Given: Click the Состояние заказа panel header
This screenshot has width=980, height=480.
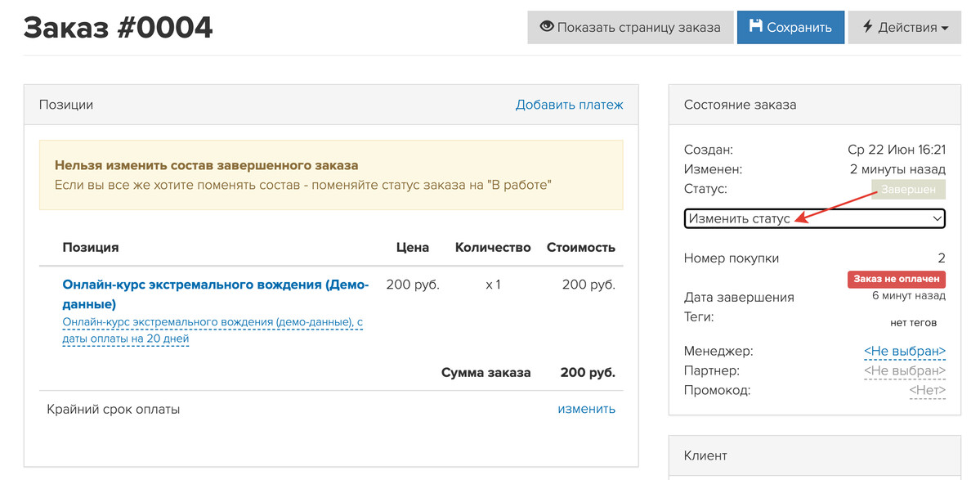Looking at the screenshot, I should (x=814, y=105).
